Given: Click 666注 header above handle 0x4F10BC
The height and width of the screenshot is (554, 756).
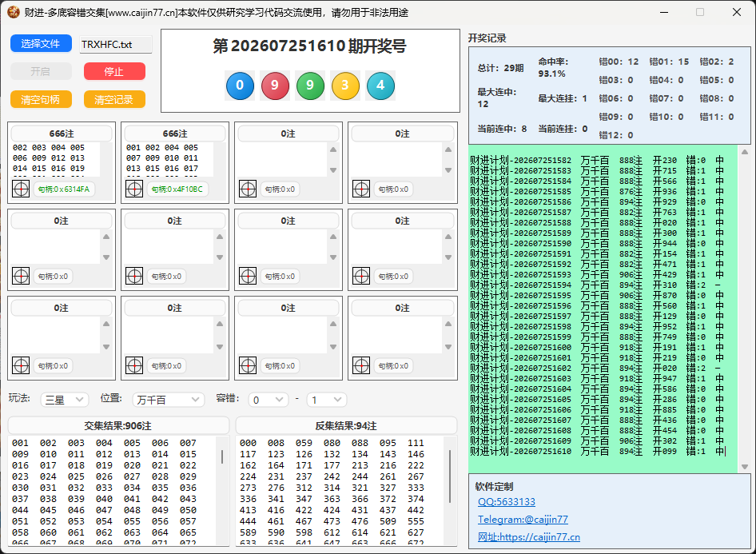Looking at the screenshot, I should [x=174, y=134].
